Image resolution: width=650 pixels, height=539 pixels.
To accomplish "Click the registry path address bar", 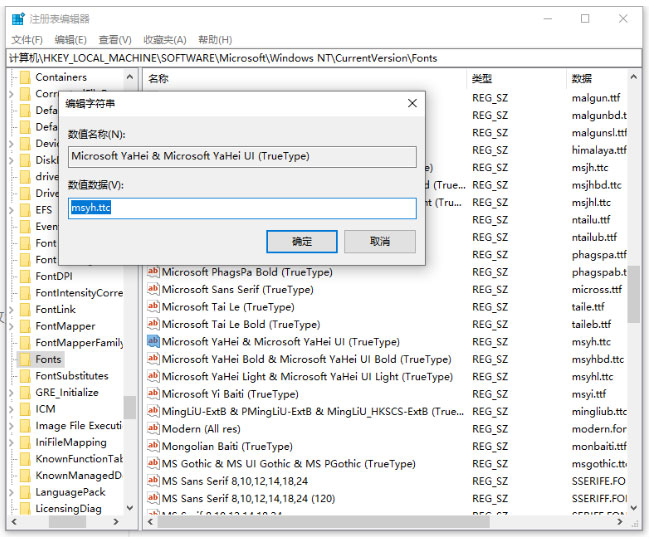I will (324, 58).
